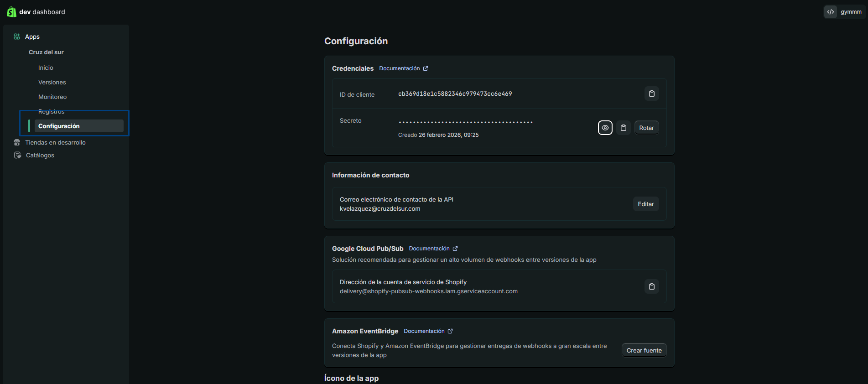Viewport: 868px width, 384px height.
Task: Click the masked secret dots
Action: pos(466,122)
